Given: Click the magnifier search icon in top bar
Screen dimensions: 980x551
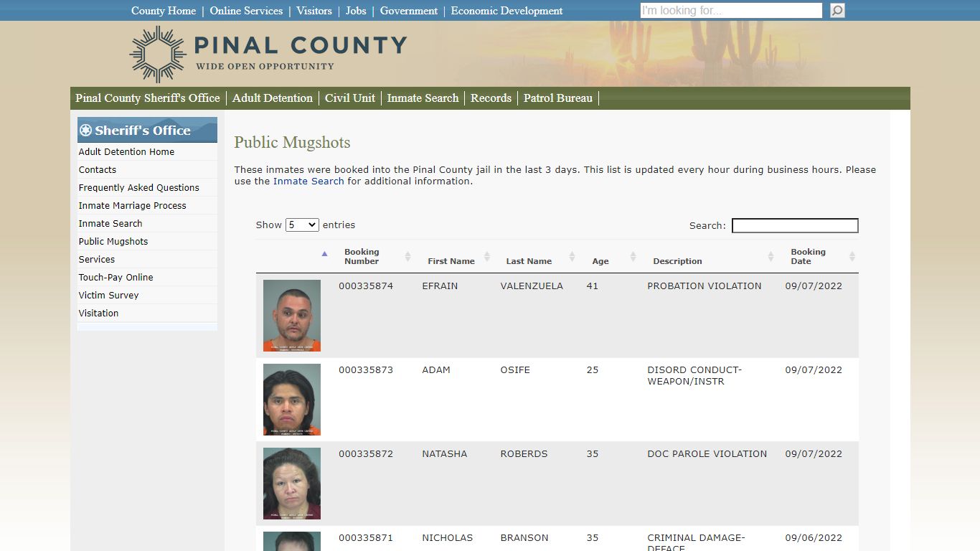Looking at the screenshot, I should 837,11.
